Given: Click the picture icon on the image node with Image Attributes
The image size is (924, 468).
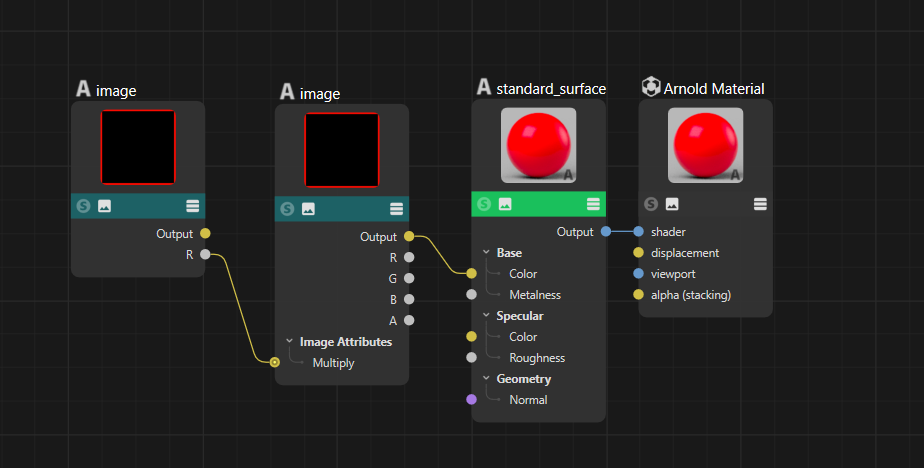Looking at the screenshot, I should pos(308,209).
